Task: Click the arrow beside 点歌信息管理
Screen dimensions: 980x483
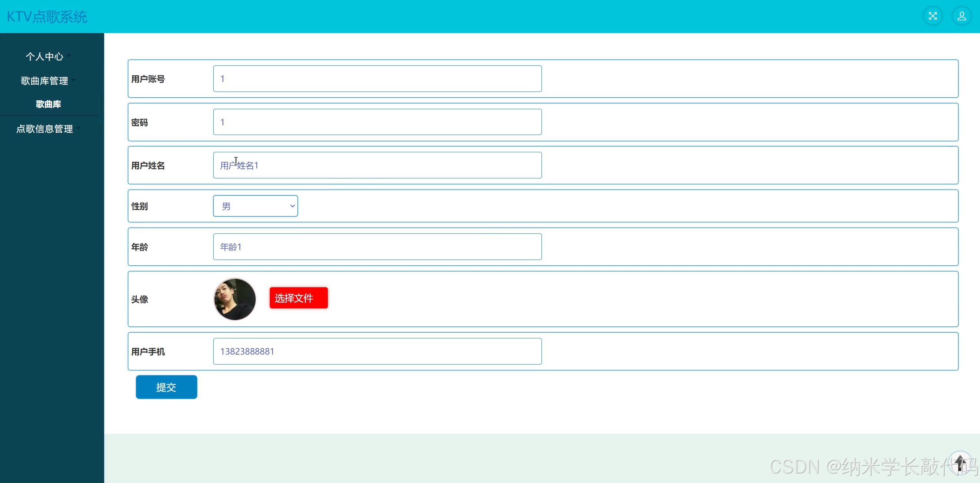Action: [79, 128]
